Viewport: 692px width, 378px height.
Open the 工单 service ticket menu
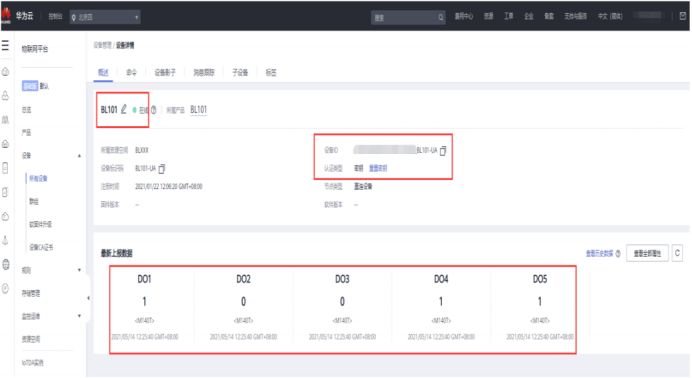(509, 16)
